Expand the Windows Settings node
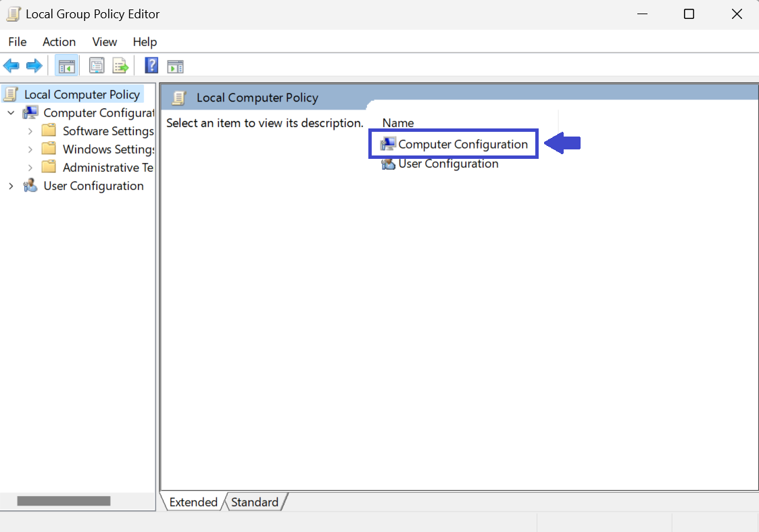 click(x=30, y=149)
